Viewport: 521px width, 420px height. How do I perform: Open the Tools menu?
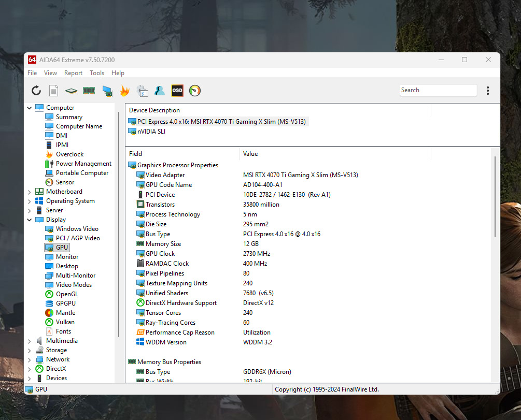(97, 73)
